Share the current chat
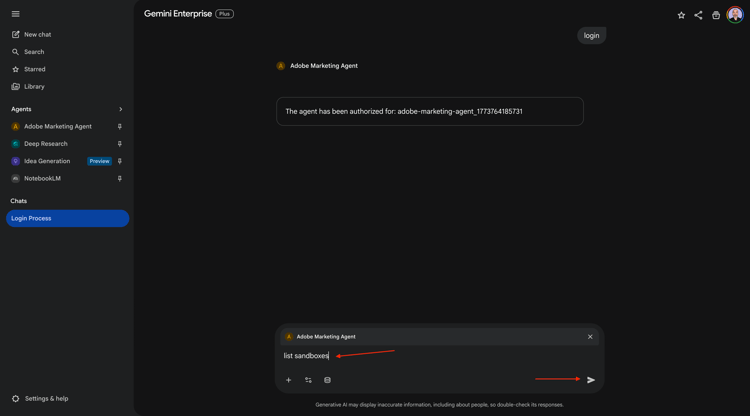The height and width of the screenshot is (416, 750). (698, 15)
